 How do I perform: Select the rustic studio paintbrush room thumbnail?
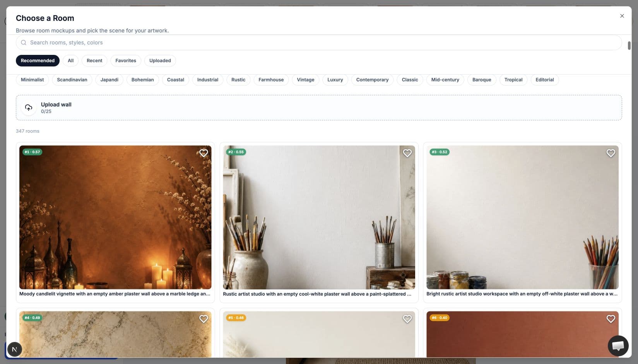click(x=319, y=217)
